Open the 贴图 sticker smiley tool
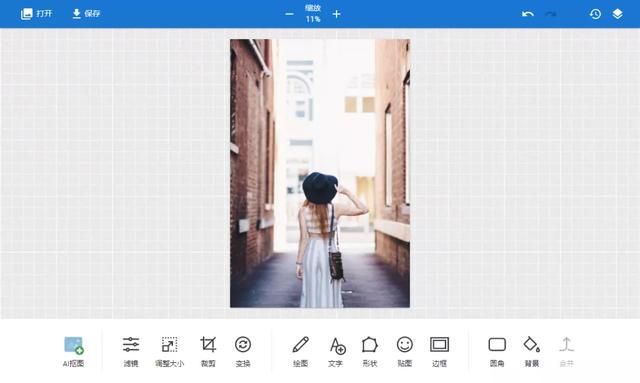This screenshot has width=640, height=383. pos(405,351)
